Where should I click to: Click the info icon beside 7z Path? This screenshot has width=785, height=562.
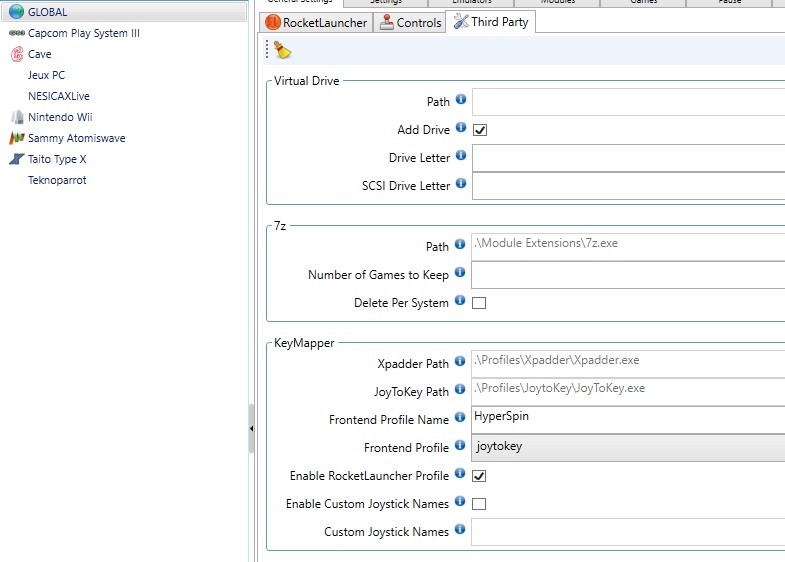pos(460,244)
